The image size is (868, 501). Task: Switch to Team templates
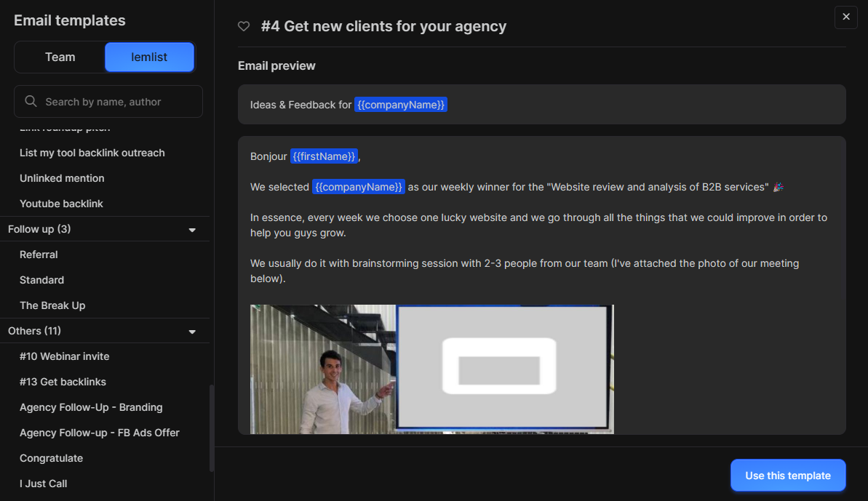pyautogui.click(x=60, y=57)
